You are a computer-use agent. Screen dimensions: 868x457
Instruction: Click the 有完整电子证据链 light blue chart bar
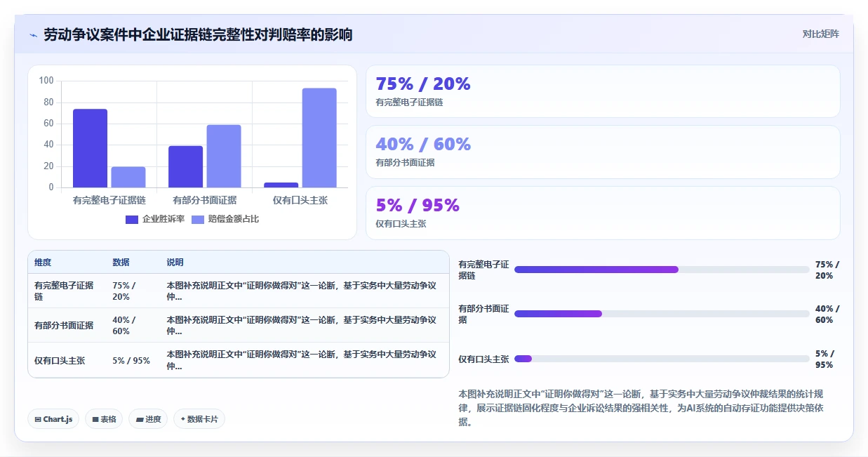point(128,177)
